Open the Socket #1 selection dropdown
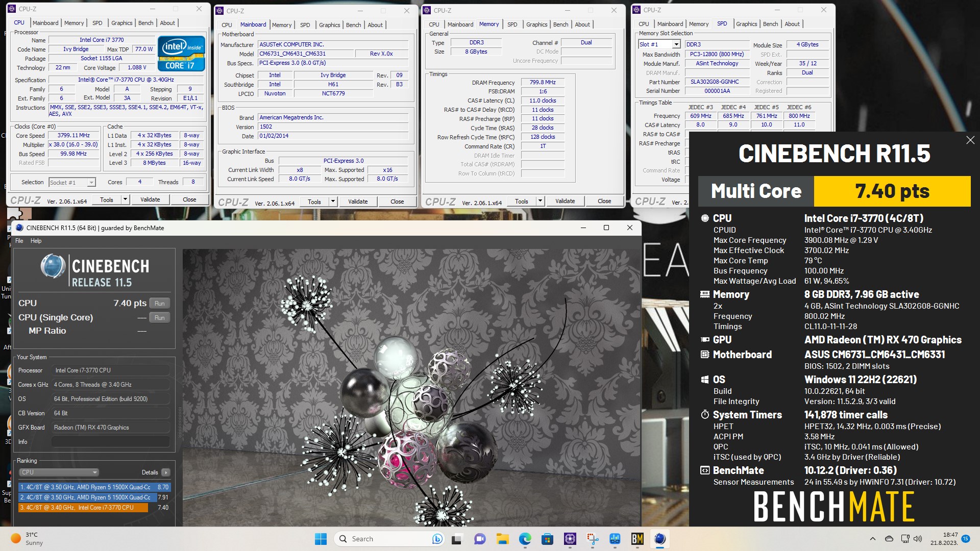The width and height of the screenshot is (980, 551). [72, 182]
